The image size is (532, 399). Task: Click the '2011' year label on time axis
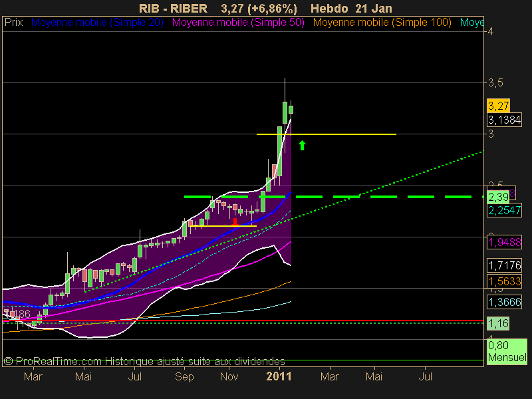coord(279,376)
